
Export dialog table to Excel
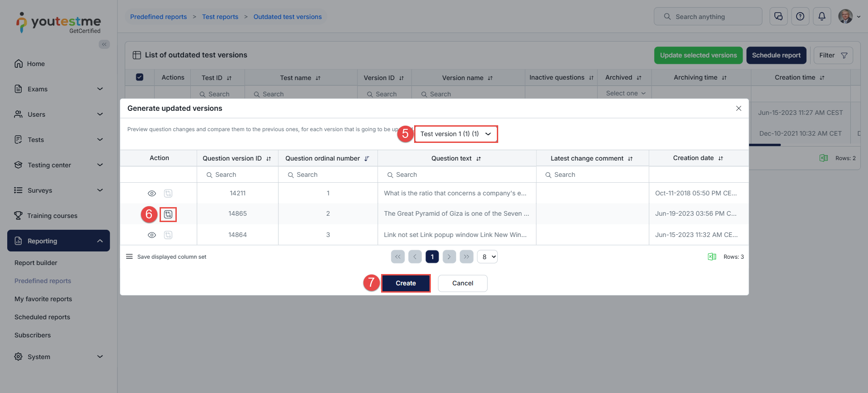point(712,257)
